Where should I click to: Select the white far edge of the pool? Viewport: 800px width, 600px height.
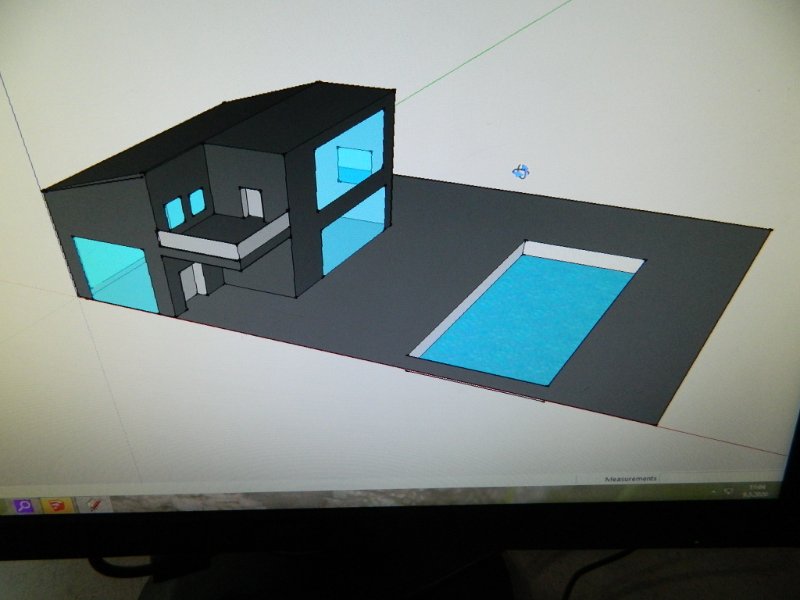tap(585, 255)
